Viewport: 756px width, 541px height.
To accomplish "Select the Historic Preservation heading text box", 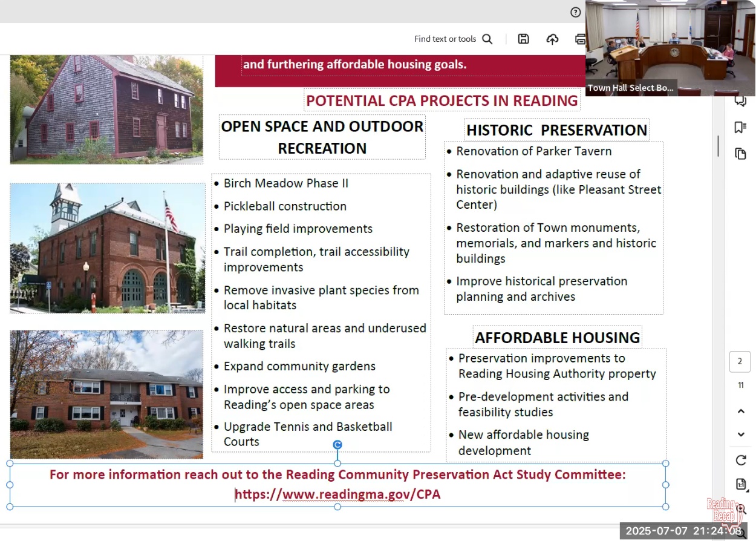I will point(556,130).
